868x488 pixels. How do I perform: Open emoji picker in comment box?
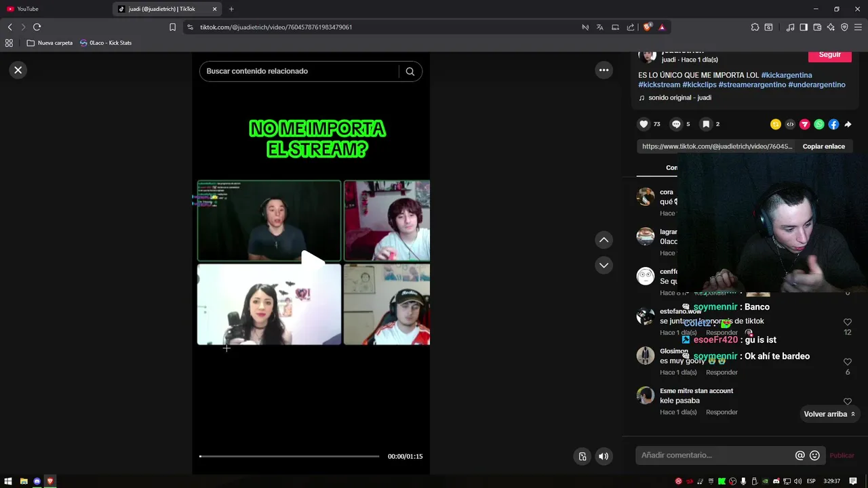pyautogui.click(x=814, y=455)
